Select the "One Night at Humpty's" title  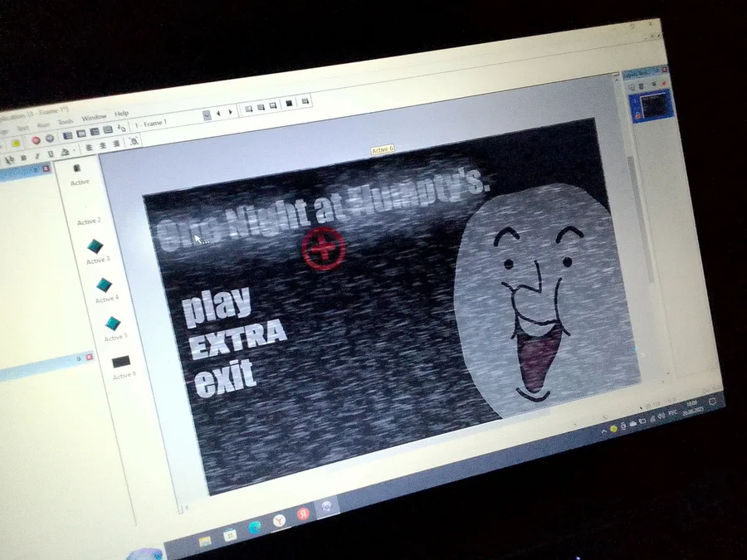pyautogui.click(x=323, y=208)
